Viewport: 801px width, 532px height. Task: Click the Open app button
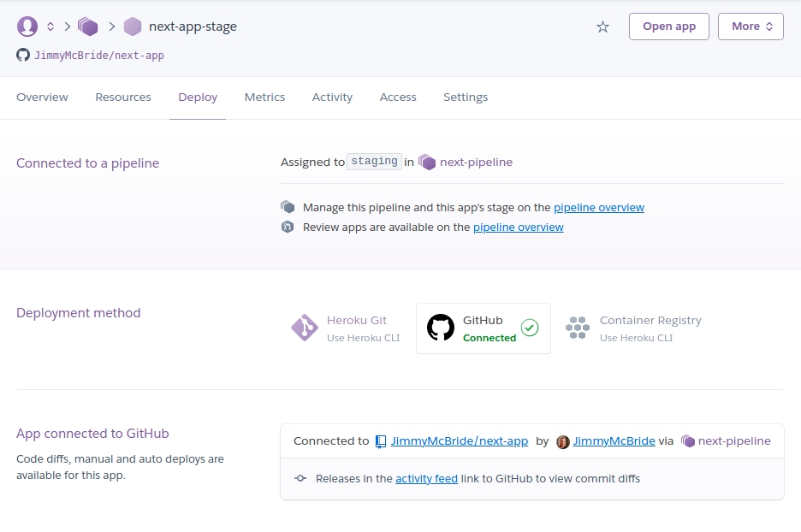tap(668, 27)
